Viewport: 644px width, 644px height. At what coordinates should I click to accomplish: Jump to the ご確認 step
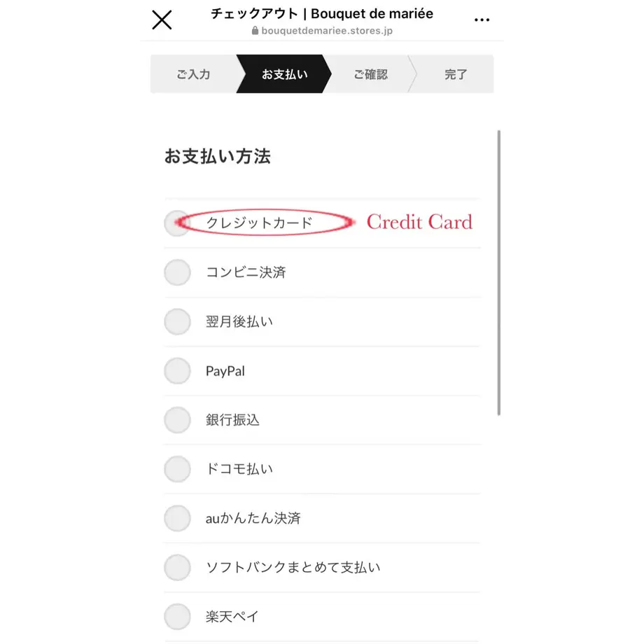coord(370,74)
